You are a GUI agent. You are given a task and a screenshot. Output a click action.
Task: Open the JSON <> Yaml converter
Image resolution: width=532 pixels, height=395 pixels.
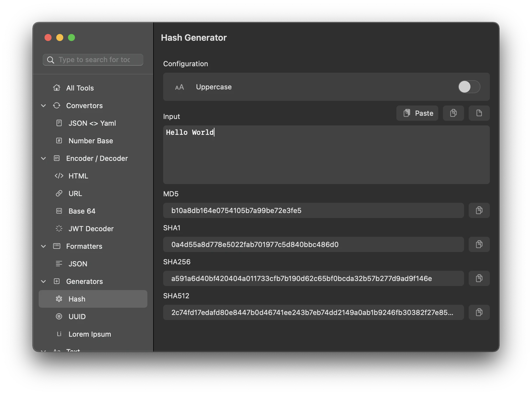[x=93, y=123]
